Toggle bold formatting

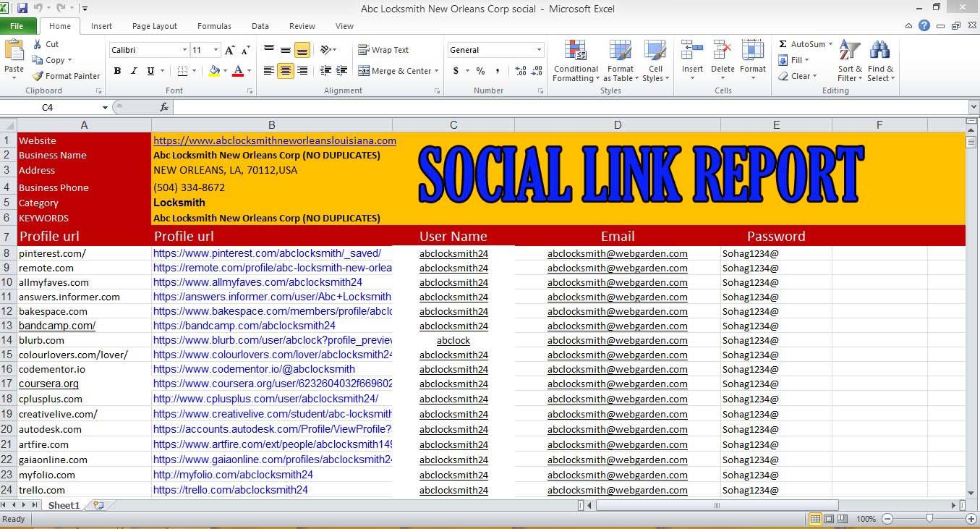tap(117, 71)
